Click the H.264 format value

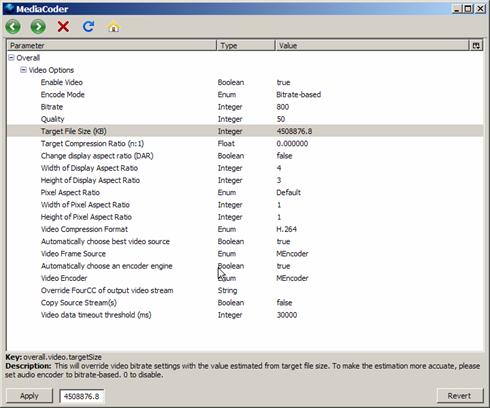286,229
